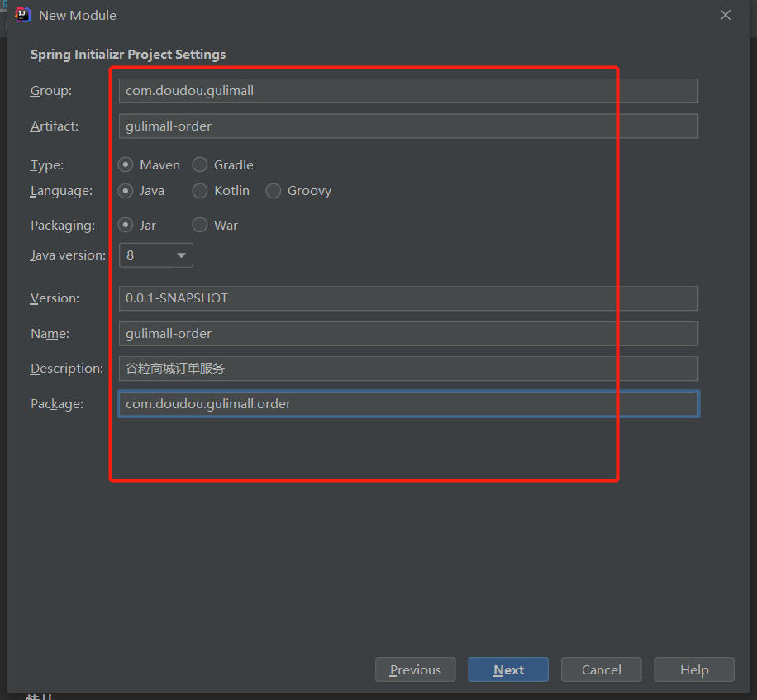This screenshot has width=757, height=700.
Task: Click the Package text field
Action: tap(408, 404)
